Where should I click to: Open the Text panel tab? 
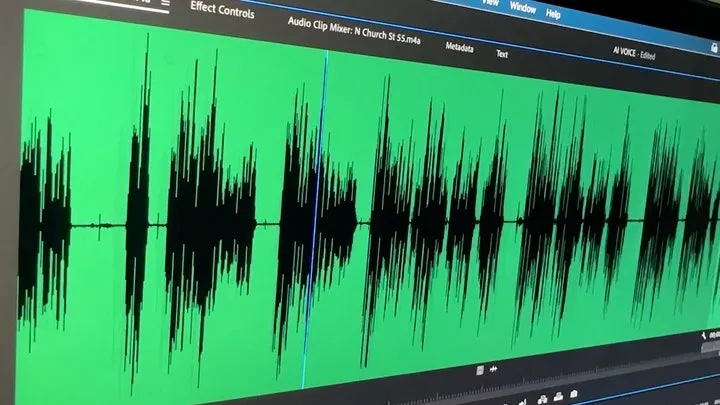502,54
